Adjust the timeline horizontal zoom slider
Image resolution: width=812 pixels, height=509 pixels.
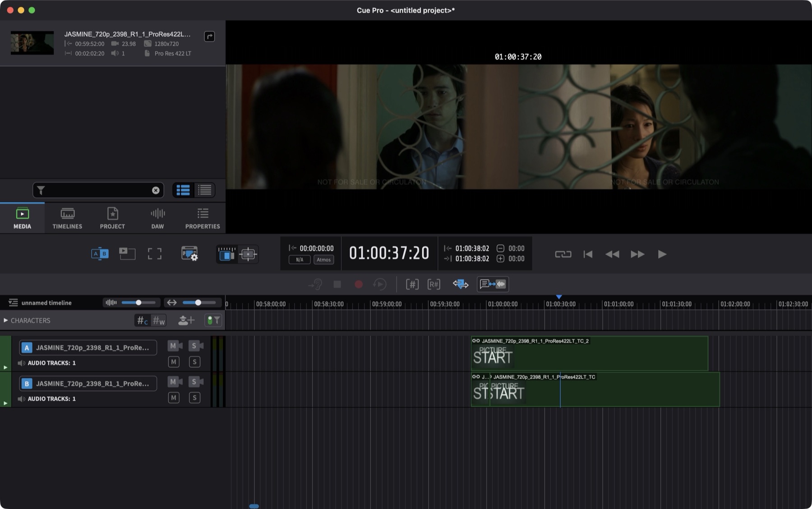tap(198, 303)
